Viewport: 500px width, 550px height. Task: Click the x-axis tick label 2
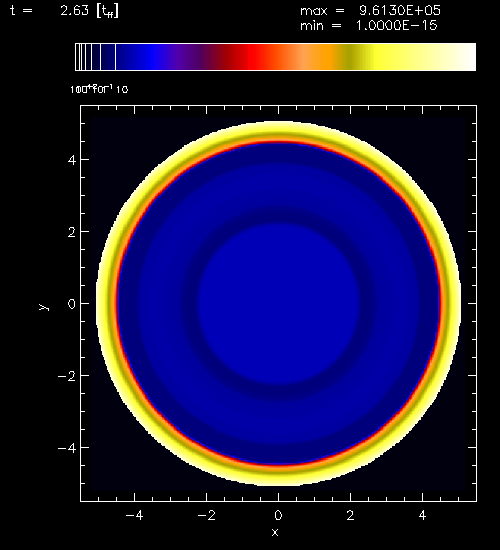coord(350,515)
